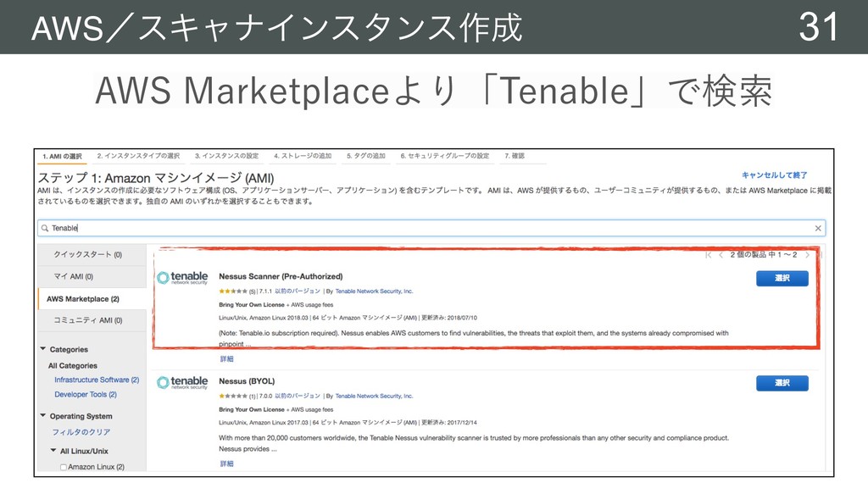868x488 pixels.
Task: Click Bring Your Own License text for Nessus (BYOL)
Action: (x=251, y=410)
